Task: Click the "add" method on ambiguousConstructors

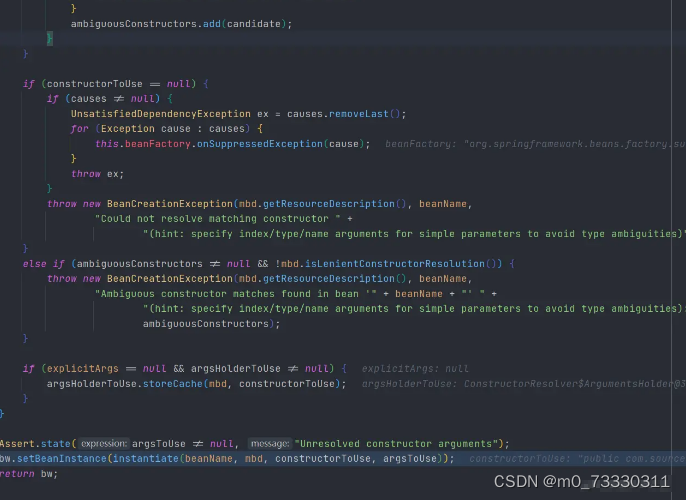Action: (212, 24)
